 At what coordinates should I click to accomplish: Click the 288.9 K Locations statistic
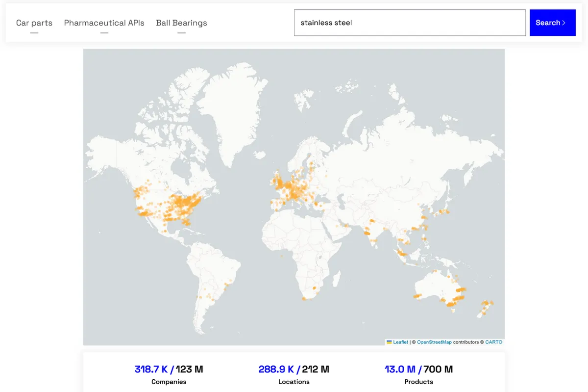tap(294, 374)
